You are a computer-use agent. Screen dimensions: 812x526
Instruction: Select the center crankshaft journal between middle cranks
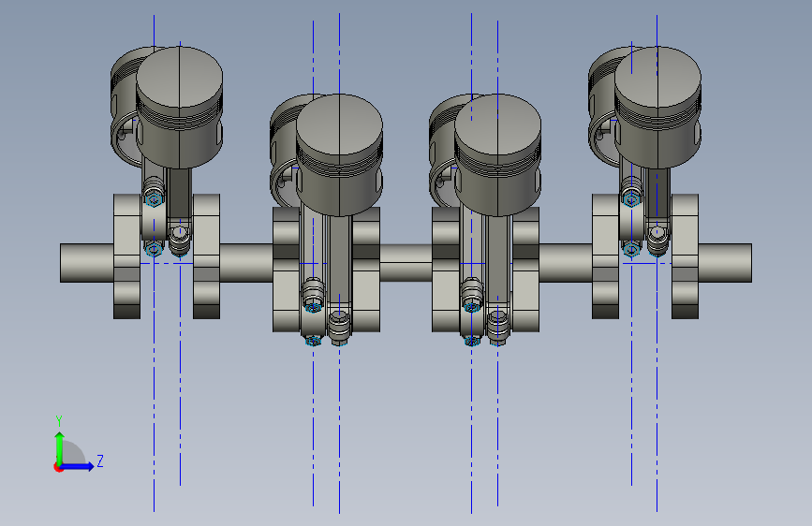click(x=406, y=263)
